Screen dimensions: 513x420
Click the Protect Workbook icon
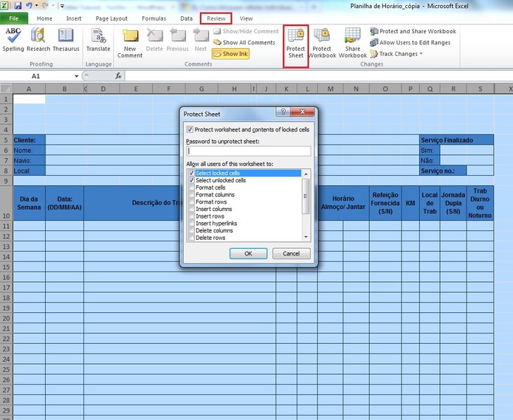(x=322, y=43)
